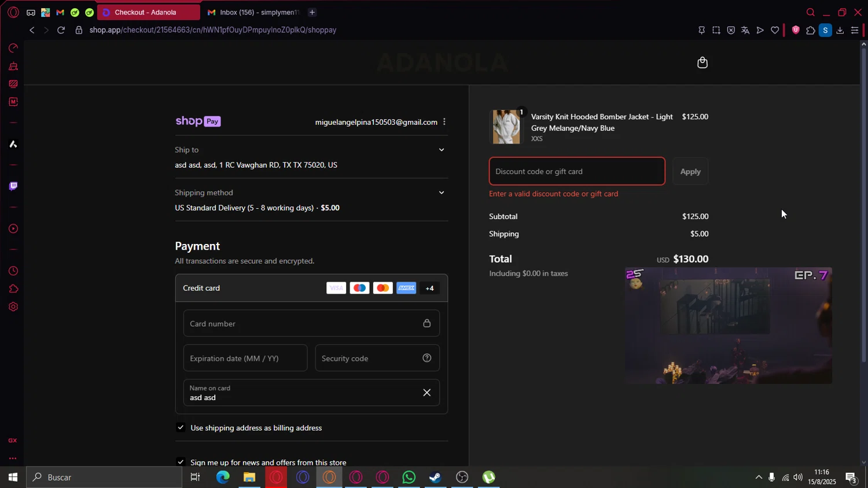Image resolution: width=868 pixels, height=488 pixels.
Task: Open GX Control speedometer in sidebar
Action: pyautogui.click(x=13, y=48)
